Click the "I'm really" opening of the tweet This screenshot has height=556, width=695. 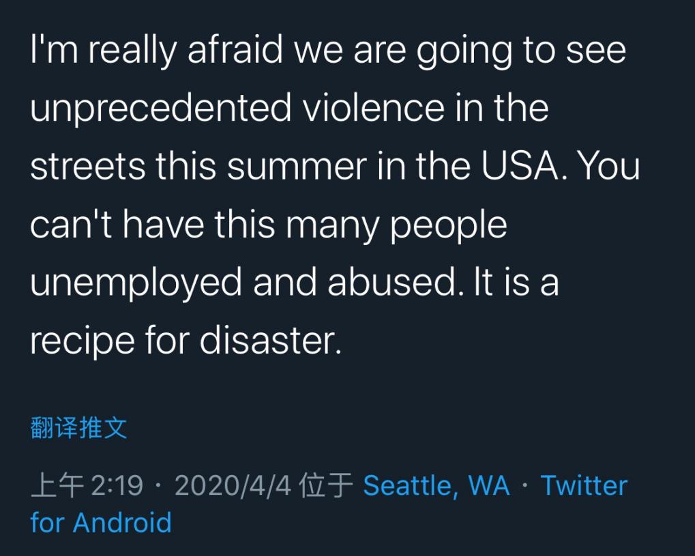(103, 50)
